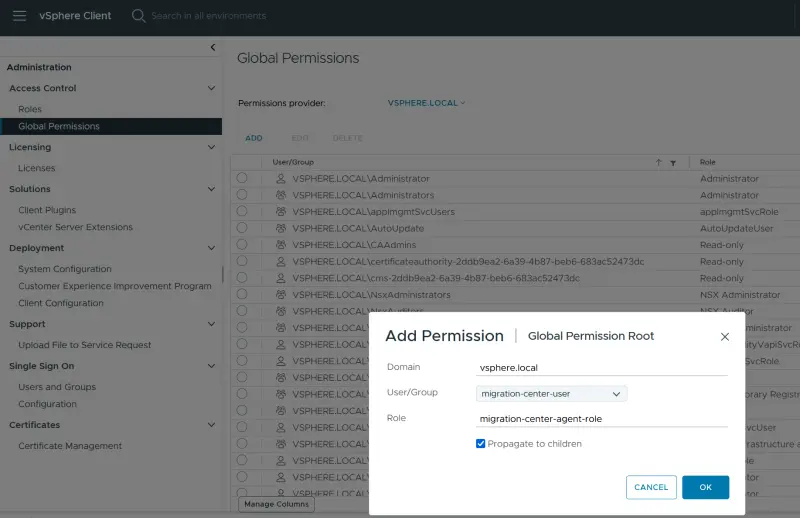Click the ADD permission button
Image resolution: width=800 pixels, height=518 pixels.
[x=254, y=138]
